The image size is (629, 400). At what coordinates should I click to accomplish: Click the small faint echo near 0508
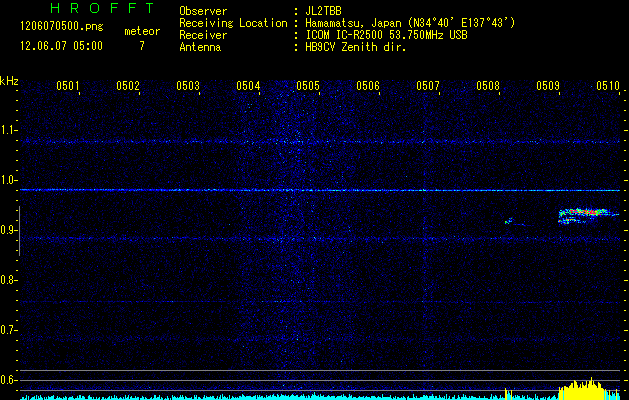pyautogui.click(x=509, y=221)
